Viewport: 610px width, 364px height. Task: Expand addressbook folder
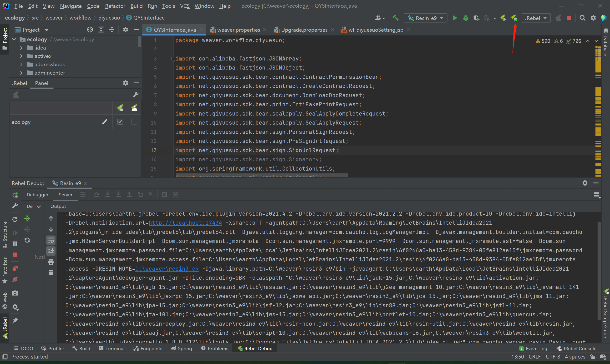tap(21, 64)
